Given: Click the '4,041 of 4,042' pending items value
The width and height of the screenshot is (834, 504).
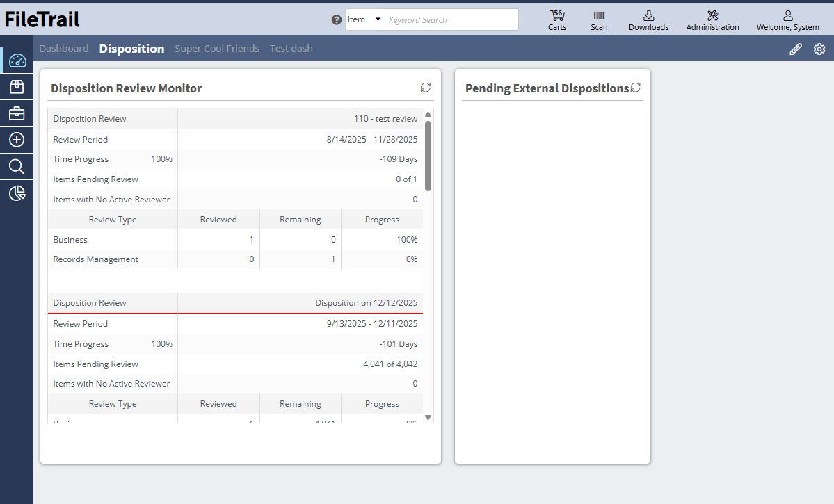Looking at the screenshot, I should (x=390, y=364).
